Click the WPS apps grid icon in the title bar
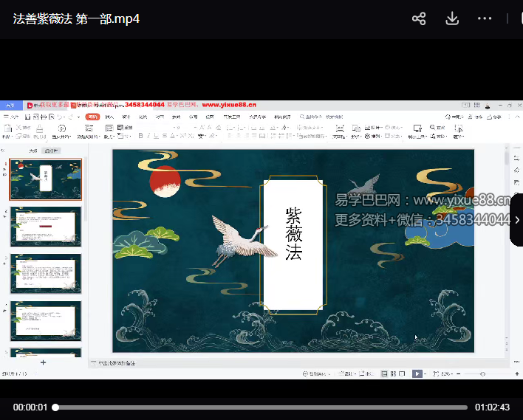523x420 pixels. (x=476, y=105)
